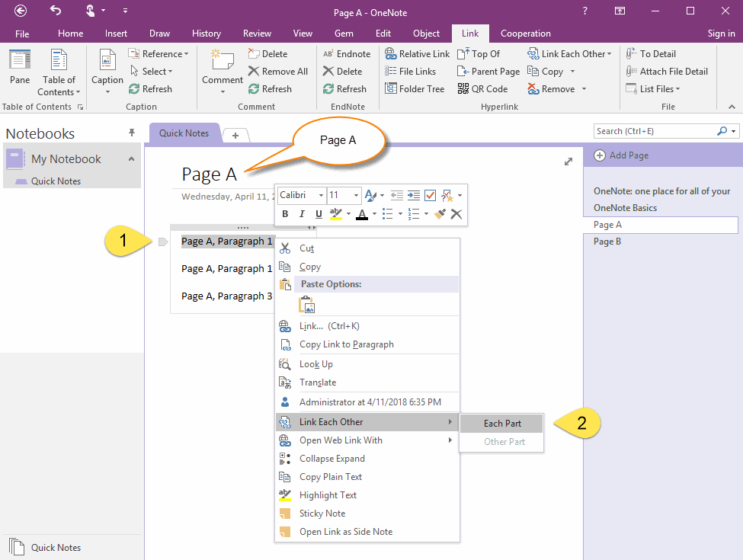Add a new Comment
Image resolution: width=743 pixels, height=560 pixels.
point(223,72)
